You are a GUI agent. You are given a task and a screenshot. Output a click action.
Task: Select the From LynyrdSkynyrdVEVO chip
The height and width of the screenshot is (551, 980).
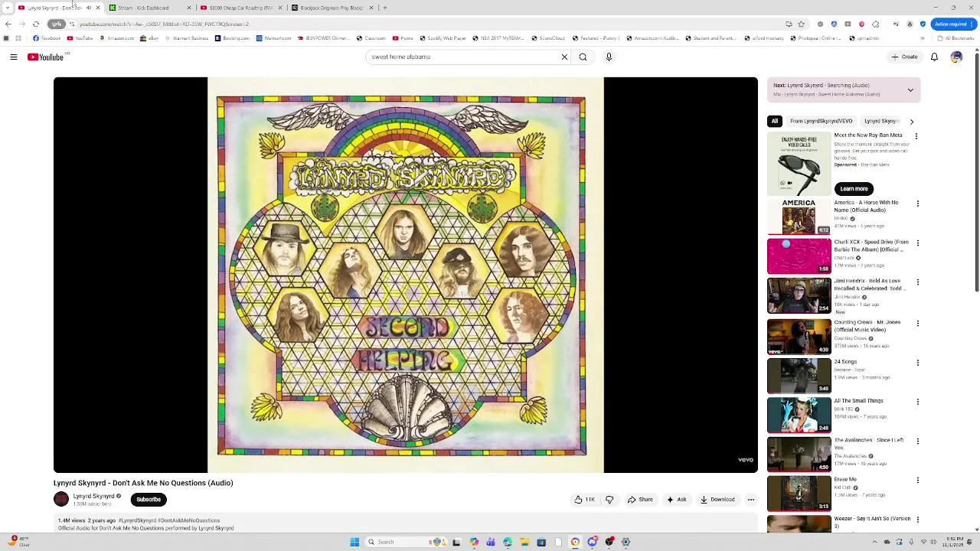point(821,121)
